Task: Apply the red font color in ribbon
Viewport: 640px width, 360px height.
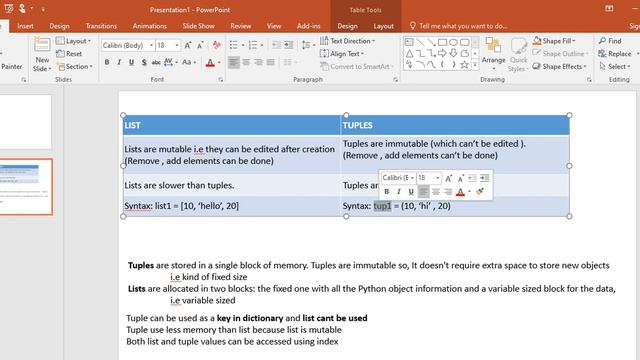Action: click(x=210, y=62)
